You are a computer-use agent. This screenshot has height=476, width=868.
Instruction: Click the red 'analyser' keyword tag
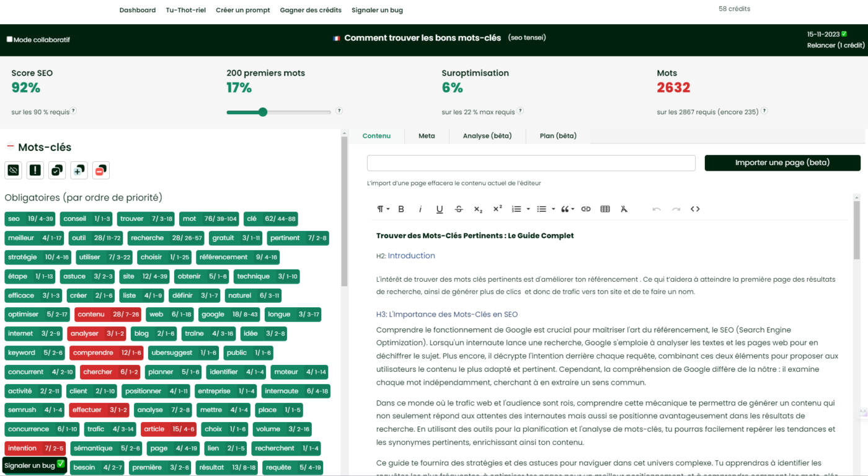[x=97, y=334]
